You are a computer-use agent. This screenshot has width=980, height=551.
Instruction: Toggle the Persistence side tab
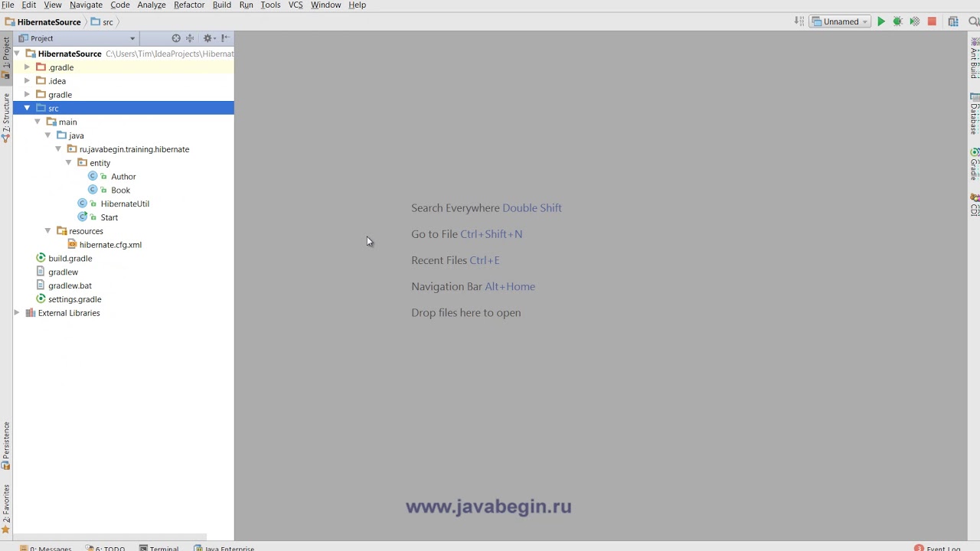pyautogui.click(x=6, y=446)
